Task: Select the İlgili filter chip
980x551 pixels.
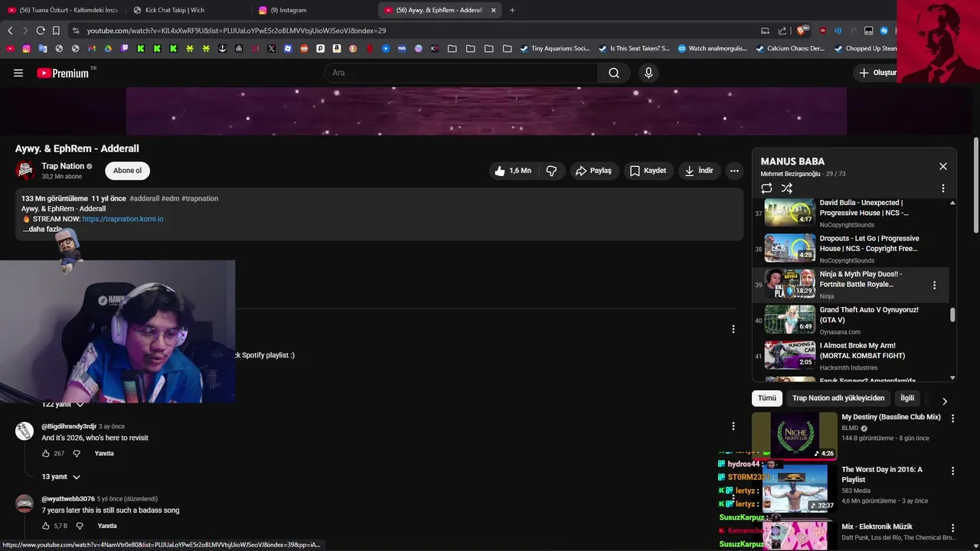Action: pos(907,398)
